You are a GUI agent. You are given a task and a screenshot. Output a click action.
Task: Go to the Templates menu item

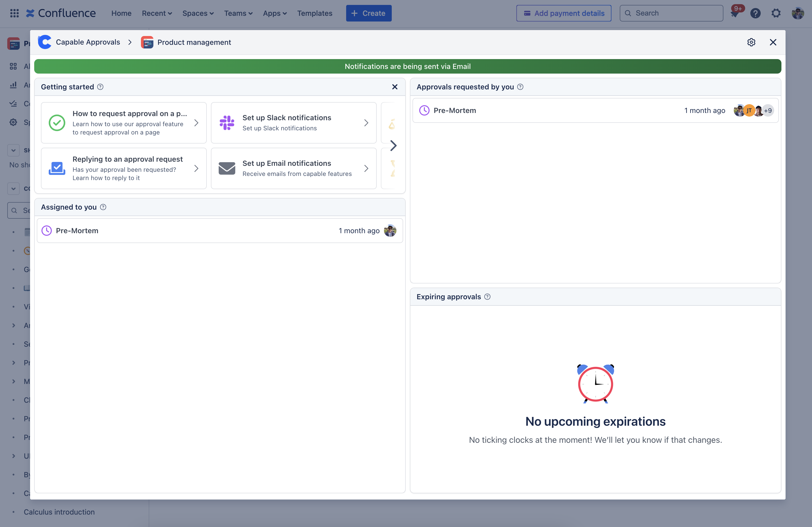[314, 13]
